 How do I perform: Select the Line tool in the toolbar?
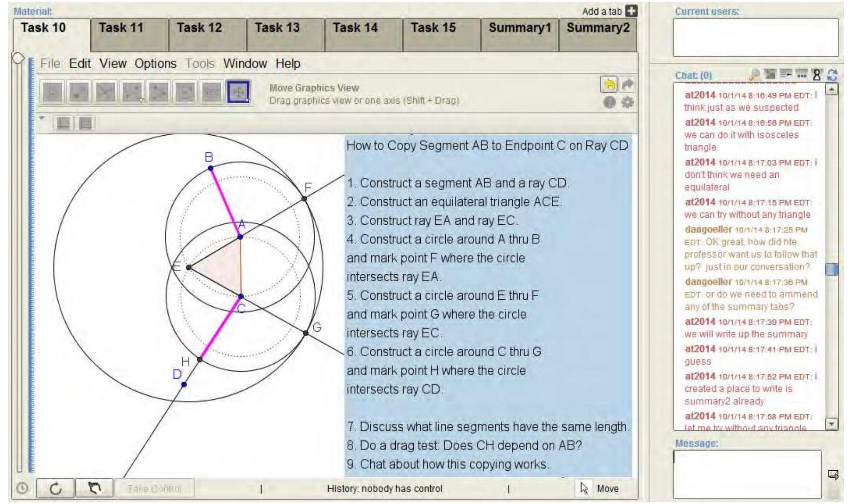click(106, 91)
